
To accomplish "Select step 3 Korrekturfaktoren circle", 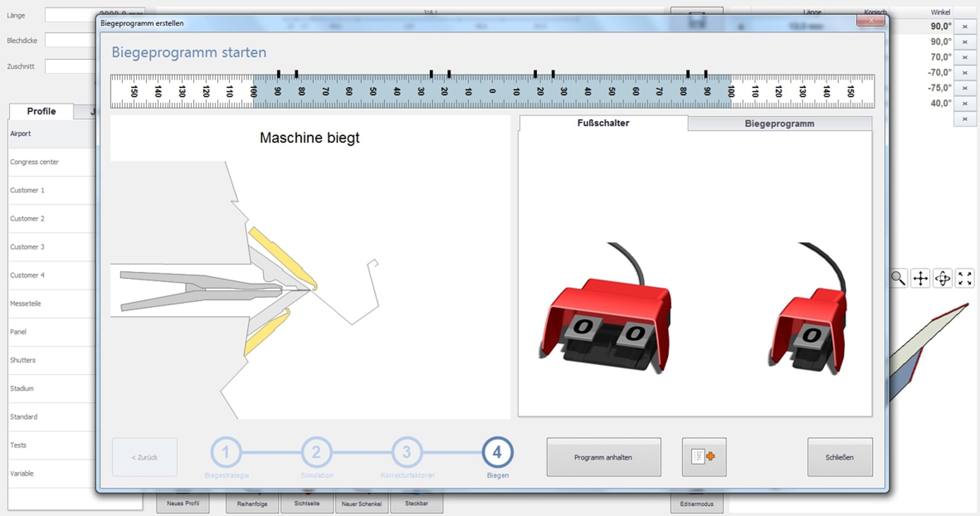I will pos(407,452).
